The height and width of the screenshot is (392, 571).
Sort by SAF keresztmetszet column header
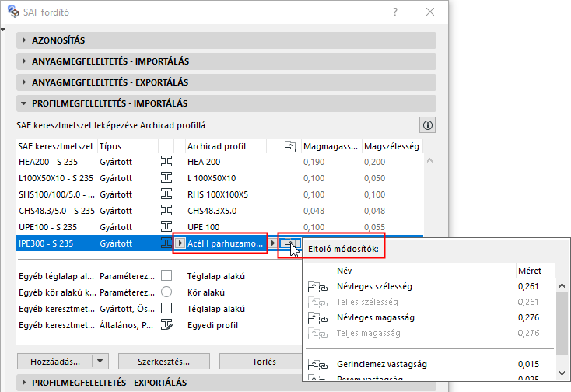pyautogui.click(x=56, y=146)
